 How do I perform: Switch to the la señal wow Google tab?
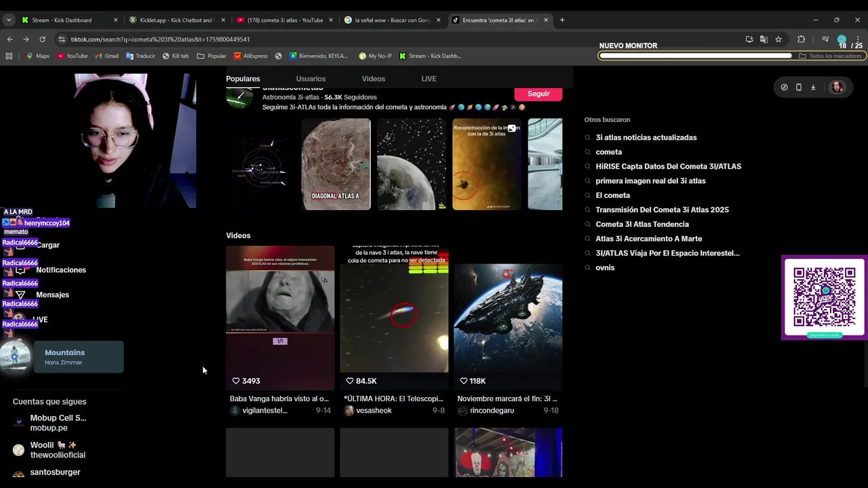[392, 20]
